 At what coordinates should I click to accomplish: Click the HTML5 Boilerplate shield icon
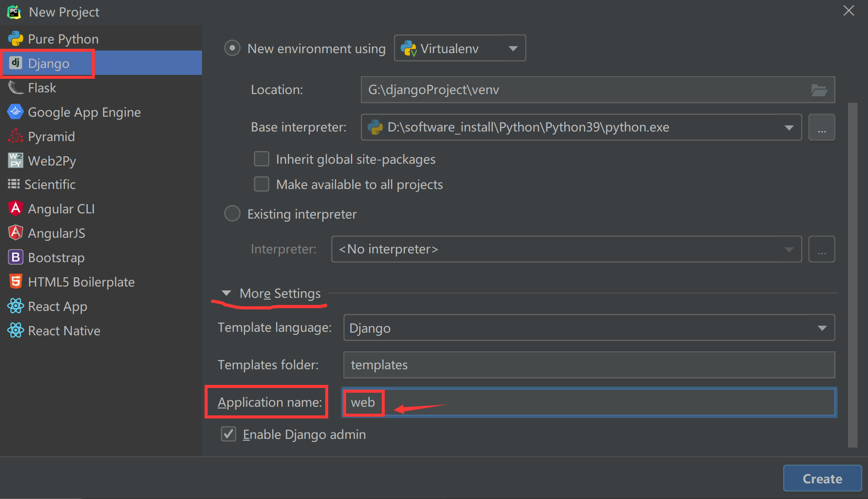[x=16, y=282]
